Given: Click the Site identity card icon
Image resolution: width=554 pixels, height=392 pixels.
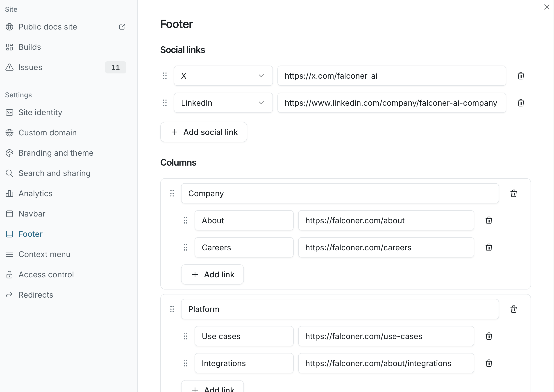Looking at the screenshot, I should [x=9, y=112].
